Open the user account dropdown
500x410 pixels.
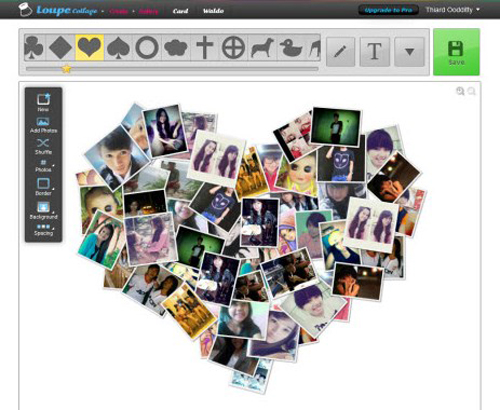coord(452,10)
